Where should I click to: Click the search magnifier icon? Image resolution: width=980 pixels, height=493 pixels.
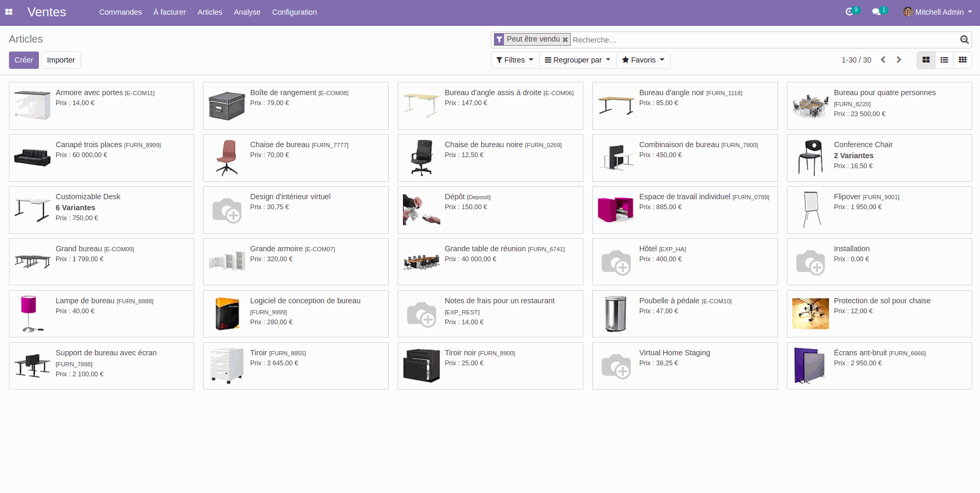964,40
